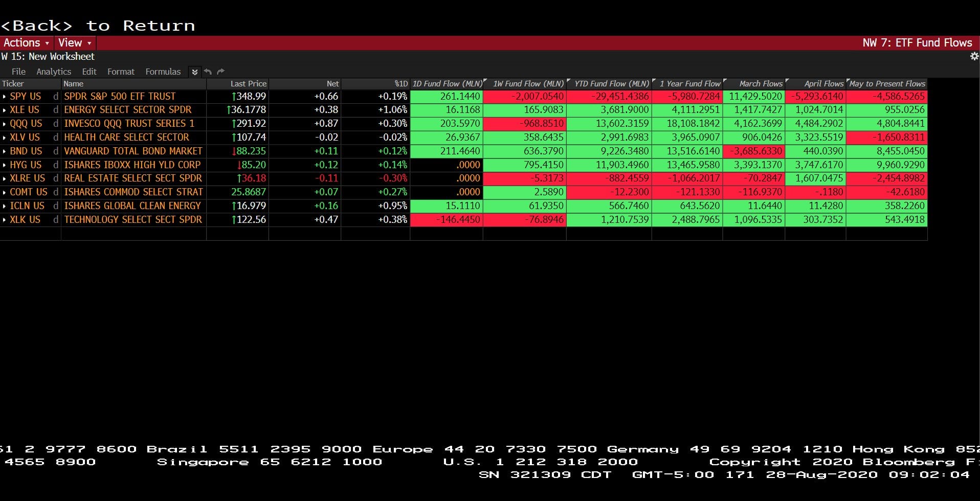Viewport: 980px width, 501px height.
Task: Select the 1 Year Fund Flow header
Action: (x=687, y=84)
